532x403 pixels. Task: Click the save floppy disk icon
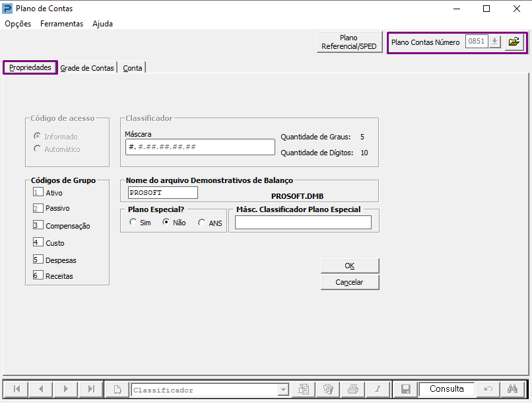[406, 389]
